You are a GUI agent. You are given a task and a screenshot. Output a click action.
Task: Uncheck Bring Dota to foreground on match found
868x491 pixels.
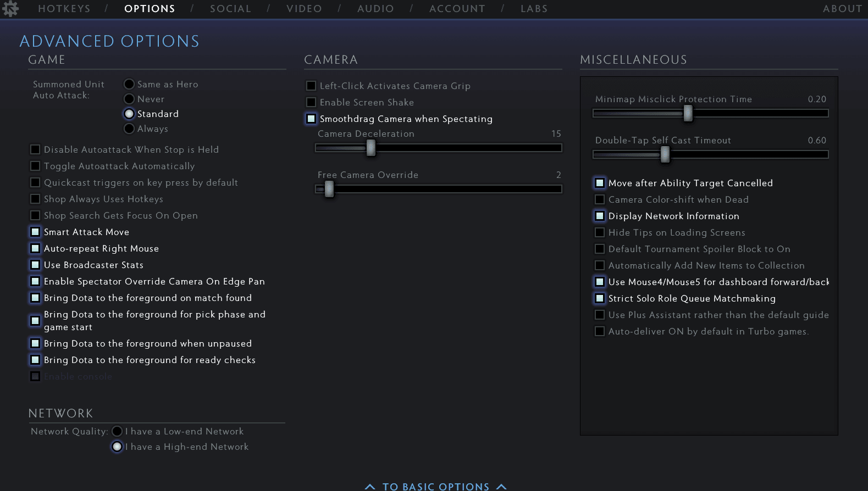(x=35, y=298)
